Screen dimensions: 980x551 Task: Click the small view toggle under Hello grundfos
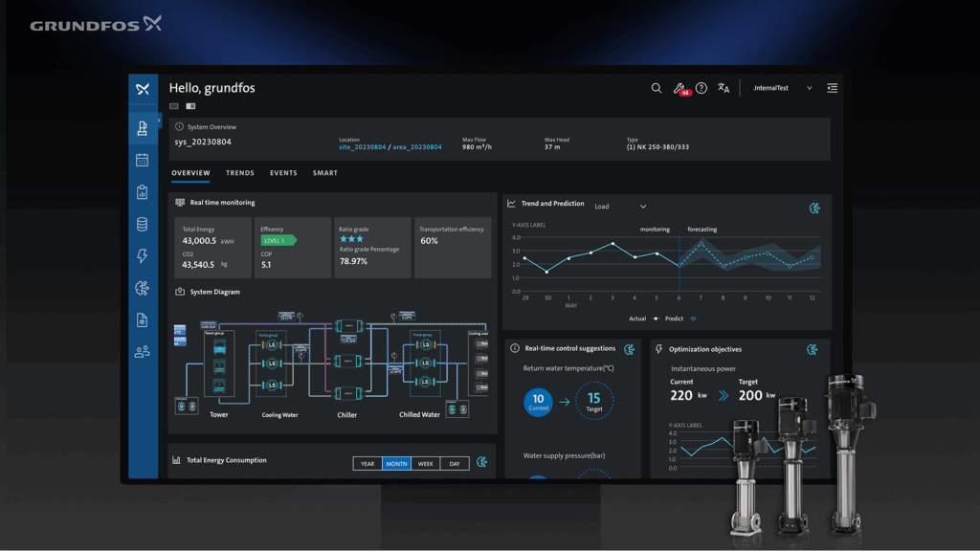175,105
